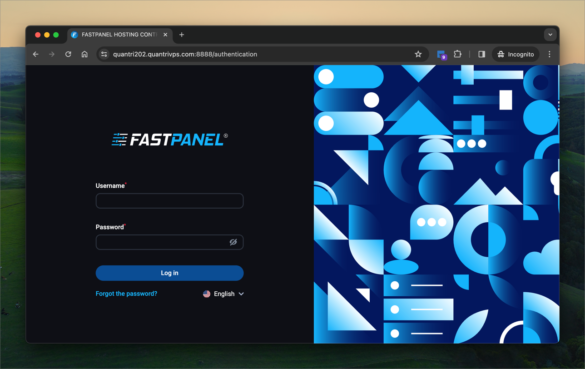The image size is (585, 369).
Task: Click the blue extension icon with badge
Action: [441, 55]
